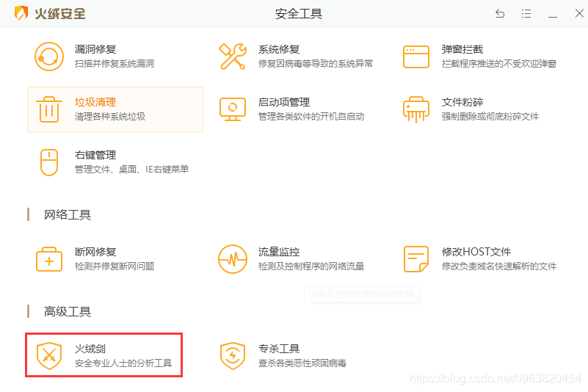Click description 检测并修复断网问题
Screen dimensions: 588x392
pos(115,266)
